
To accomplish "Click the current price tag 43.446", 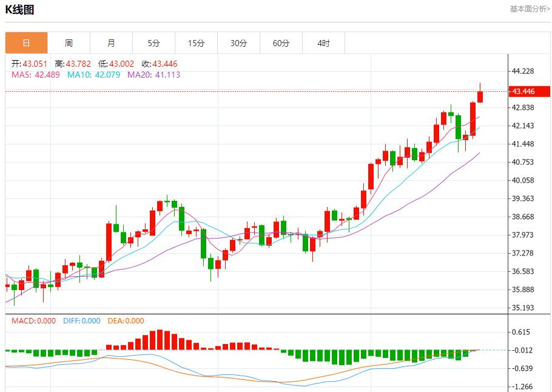I will point(527,92).
